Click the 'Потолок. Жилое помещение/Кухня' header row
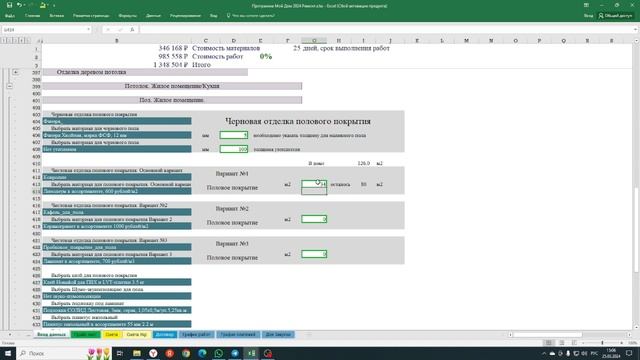Viewport: 640px width, 360px height. [x=172, y=86]
